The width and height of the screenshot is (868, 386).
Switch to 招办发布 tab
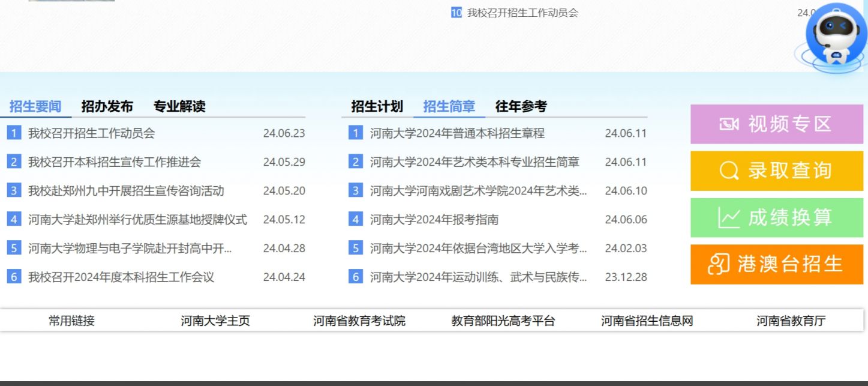pyautogui.click(x=107, y=107)
